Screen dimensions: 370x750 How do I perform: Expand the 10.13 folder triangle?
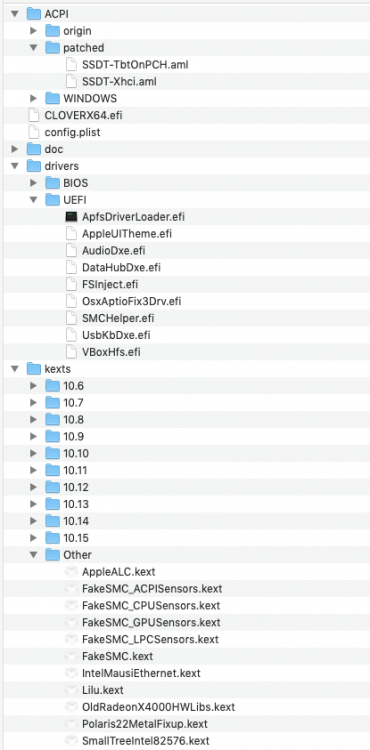(x=33, y=504)
